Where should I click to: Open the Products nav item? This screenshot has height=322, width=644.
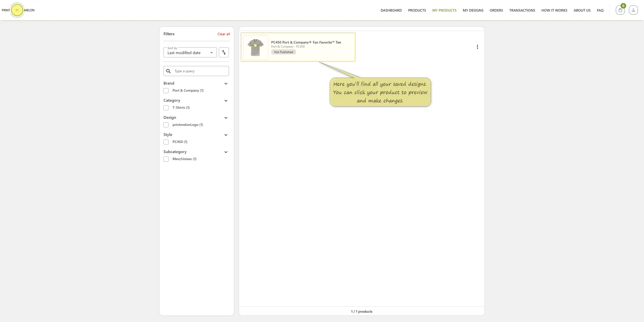417,10
